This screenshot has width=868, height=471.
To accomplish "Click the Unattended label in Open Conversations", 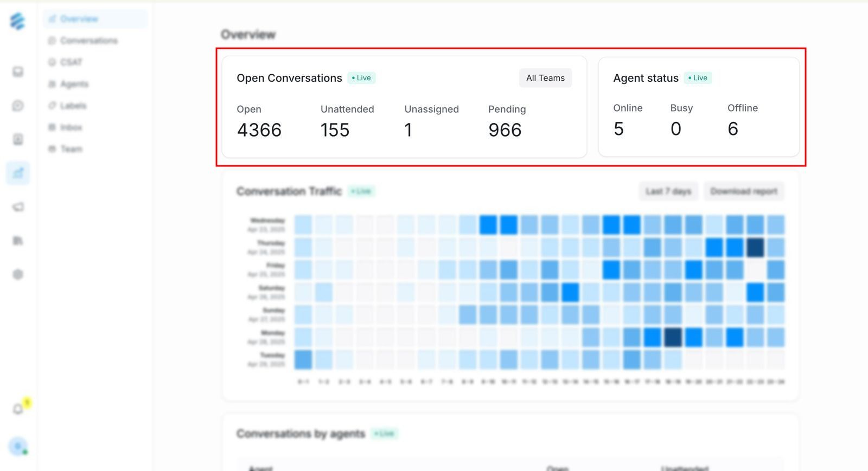I will 347,109.
